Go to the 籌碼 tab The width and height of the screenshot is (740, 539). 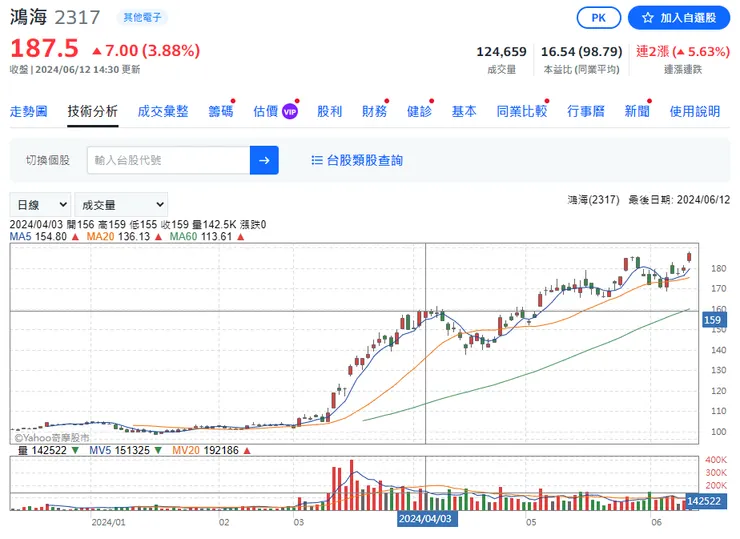(x=221, y=111)
